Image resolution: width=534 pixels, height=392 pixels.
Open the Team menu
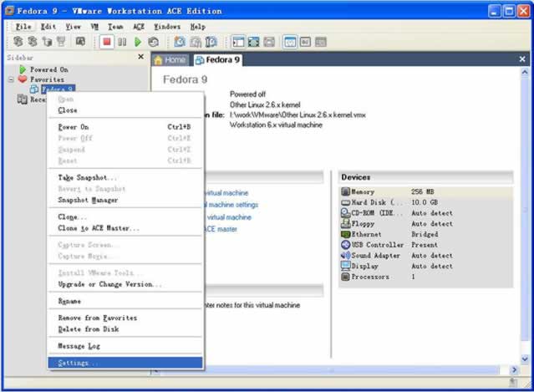coord(115,27)
